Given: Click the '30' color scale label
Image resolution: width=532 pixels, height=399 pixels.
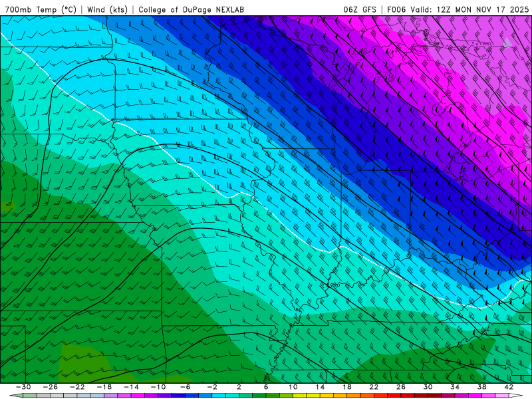Looking at the screenshot, I should coord(428,387).
